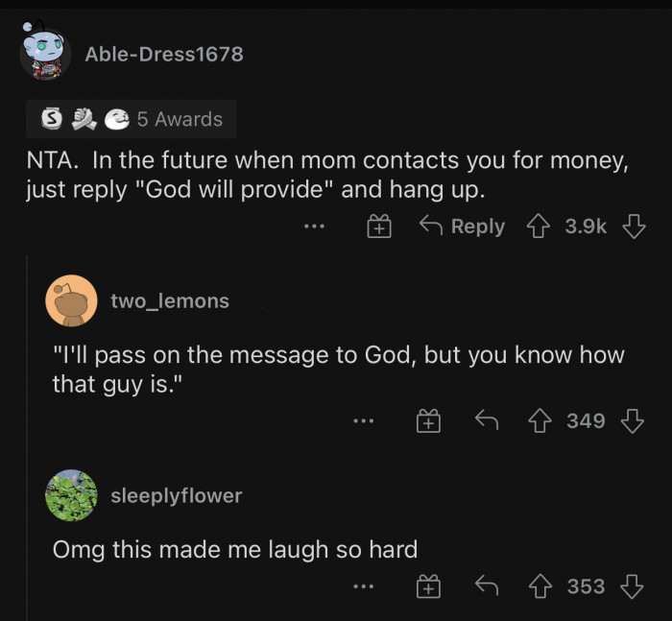The height and width of the screenshot is (621, 672).
Task: Open more options on Able-Dress1678's comment
Action: tap(314, 227)
